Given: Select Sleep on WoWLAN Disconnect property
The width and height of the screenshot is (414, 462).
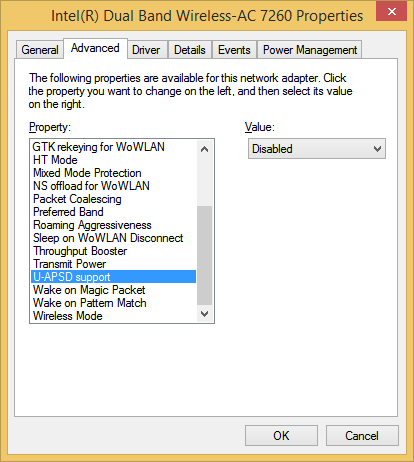Looking at the screenshot, I should [113, 238].
